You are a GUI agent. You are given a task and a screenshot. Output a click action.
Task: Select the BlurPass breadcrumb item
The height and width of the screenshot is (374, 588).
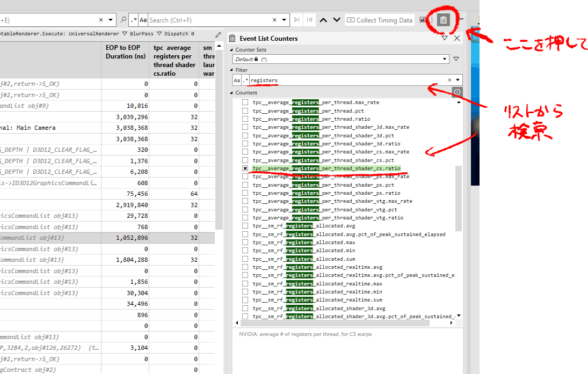[x=142, y=34]
